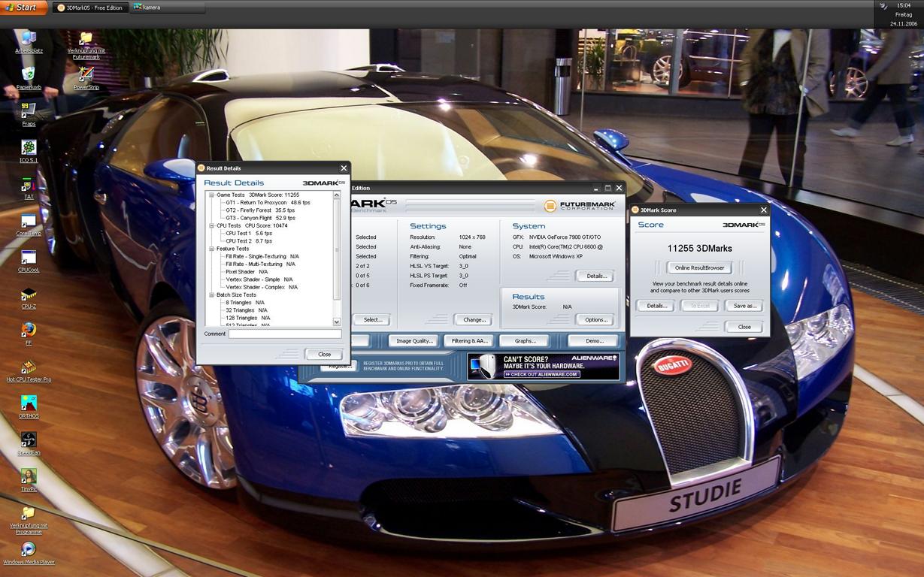Close Result Details using the Close button
Image resolution: width=924 pixels, height=577 pixels.
point(324,354)
